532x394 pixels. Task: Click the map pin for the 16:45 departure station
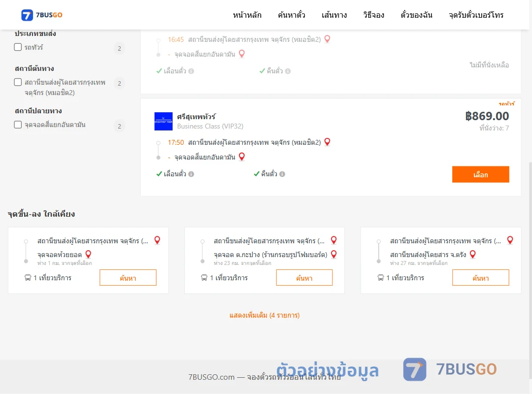(x=328, y=39)
